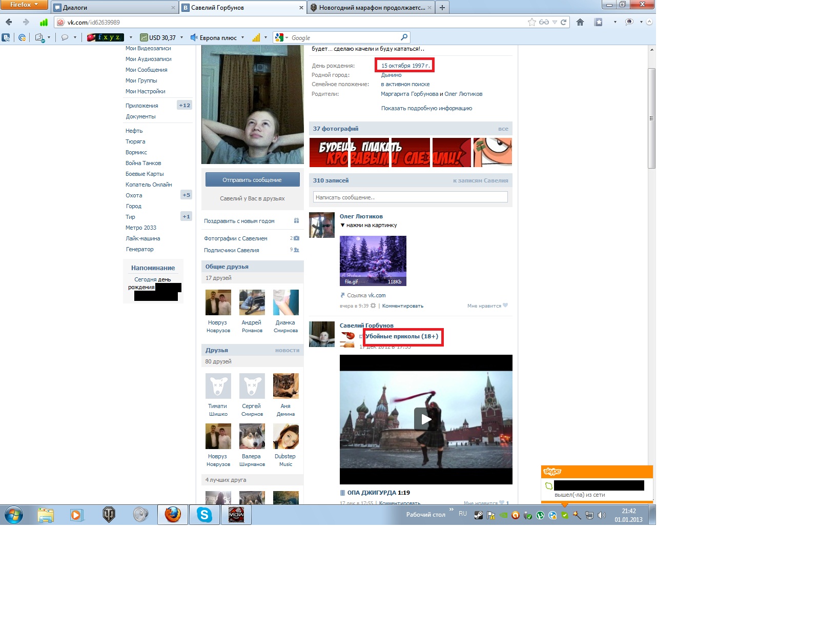The width and height of the screenshot is (840, 630).
Task: Open Подписчики Савелия link
Action: pos(231,250)
